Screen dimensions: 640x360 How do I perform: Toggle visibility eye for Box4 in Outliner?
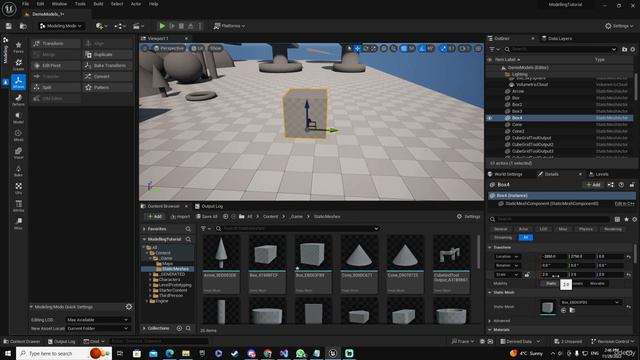(490, 118)
